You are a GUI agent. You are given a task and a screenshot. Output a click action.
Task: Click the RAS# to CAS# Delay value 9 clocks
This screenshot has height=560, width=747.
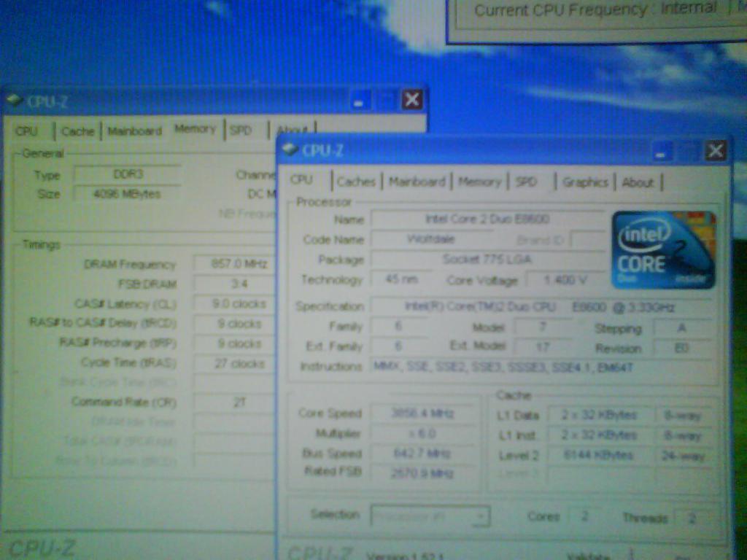pos(236,323)
